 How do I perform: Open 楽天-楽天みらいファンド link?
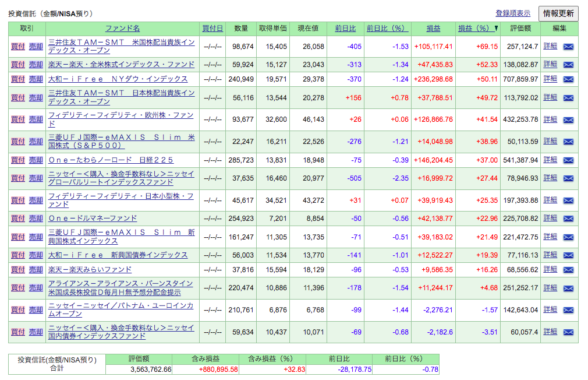coord(90,270)
